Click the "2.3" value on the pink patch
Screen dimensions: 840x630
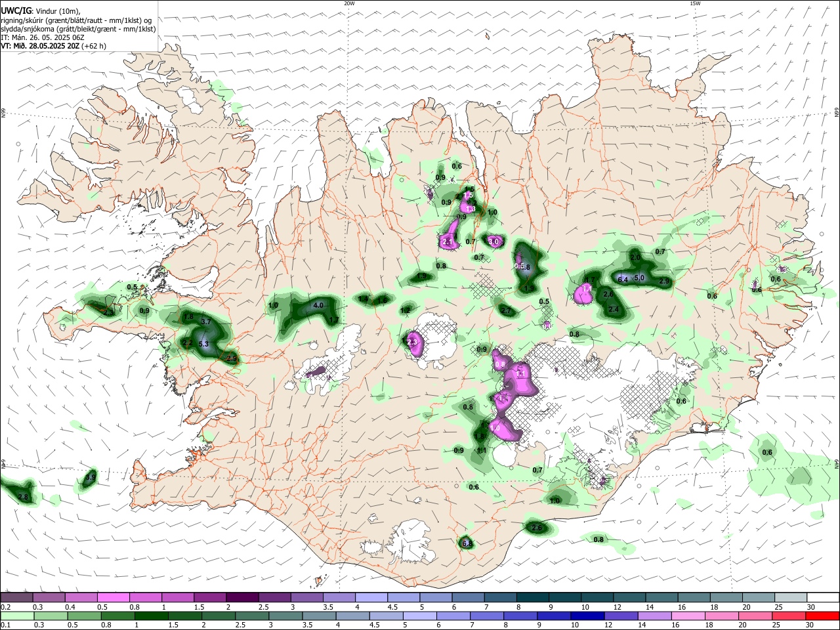click(x=413, y=342)
